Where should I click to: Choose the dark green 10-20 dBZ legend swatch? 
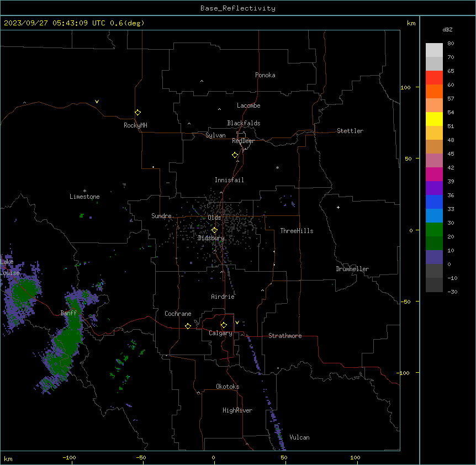pos(434,244)
